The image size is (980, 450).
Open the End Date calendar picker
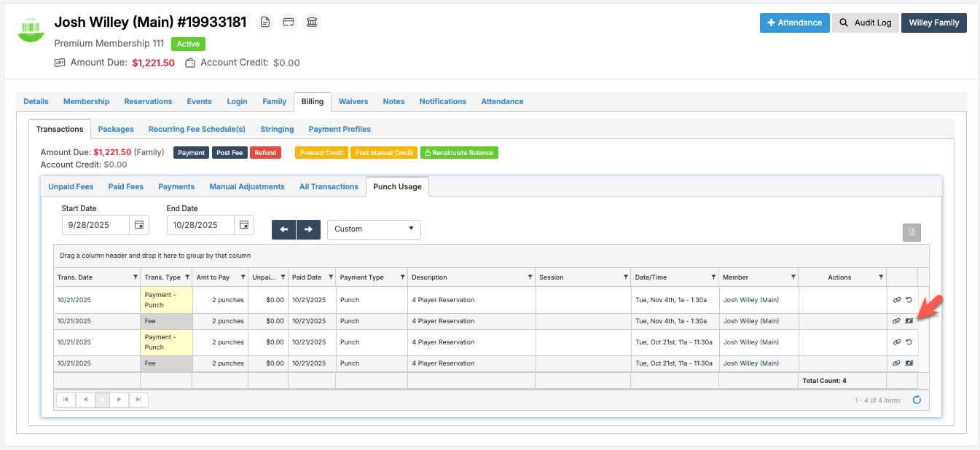[x=244, y=225]
